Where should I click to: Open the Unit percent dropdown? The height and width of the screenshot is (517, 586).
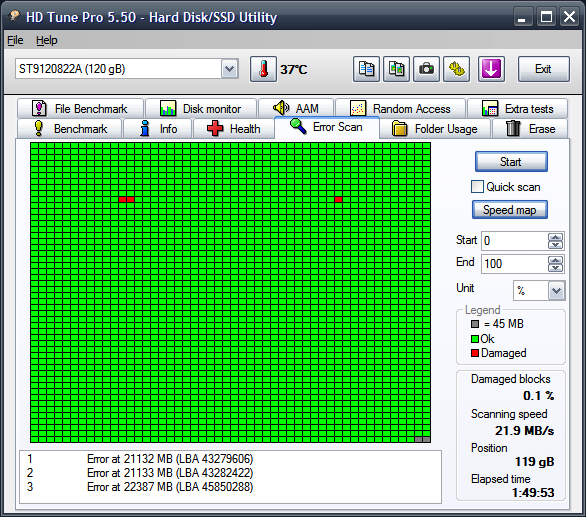click(x=556, y=290)
